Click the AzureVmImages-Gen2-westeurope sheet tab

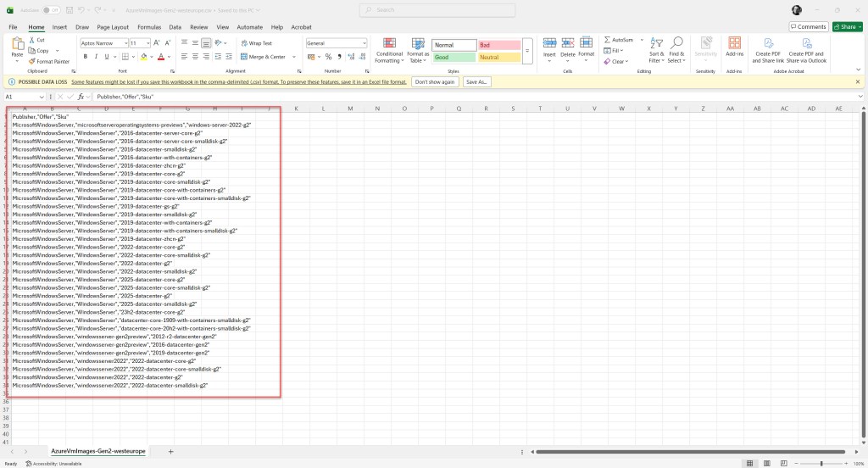97,452
